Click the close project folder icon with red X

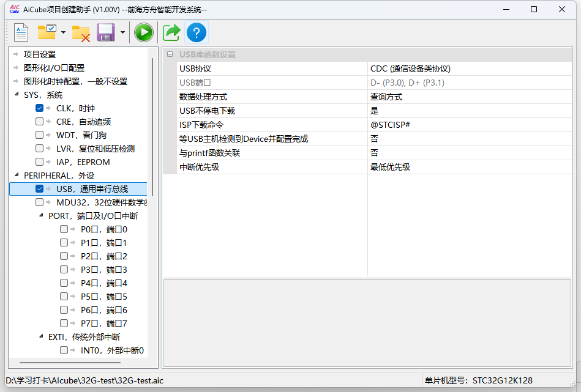click(x=81, y=33)
